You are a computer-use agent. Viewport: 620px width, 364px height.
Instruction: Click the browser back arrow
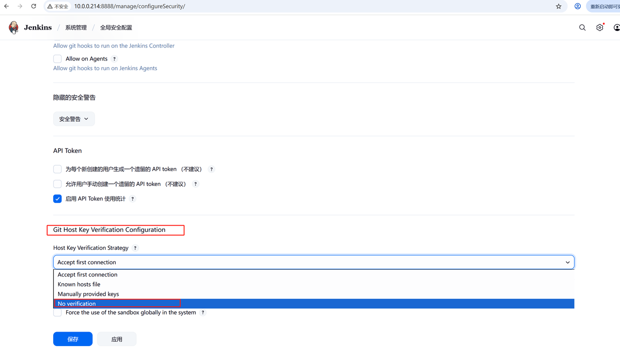pyautogui.click(x=7, y=6)
